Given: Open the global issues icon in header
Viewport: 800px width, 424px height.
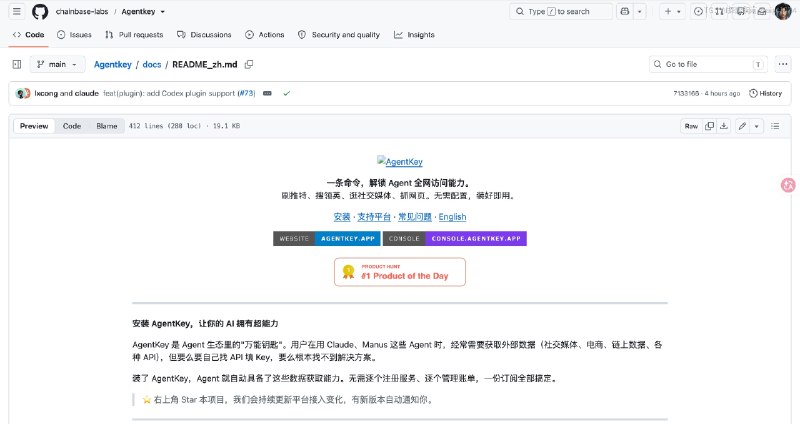Looking at the screenshot, I should (698, 11).
